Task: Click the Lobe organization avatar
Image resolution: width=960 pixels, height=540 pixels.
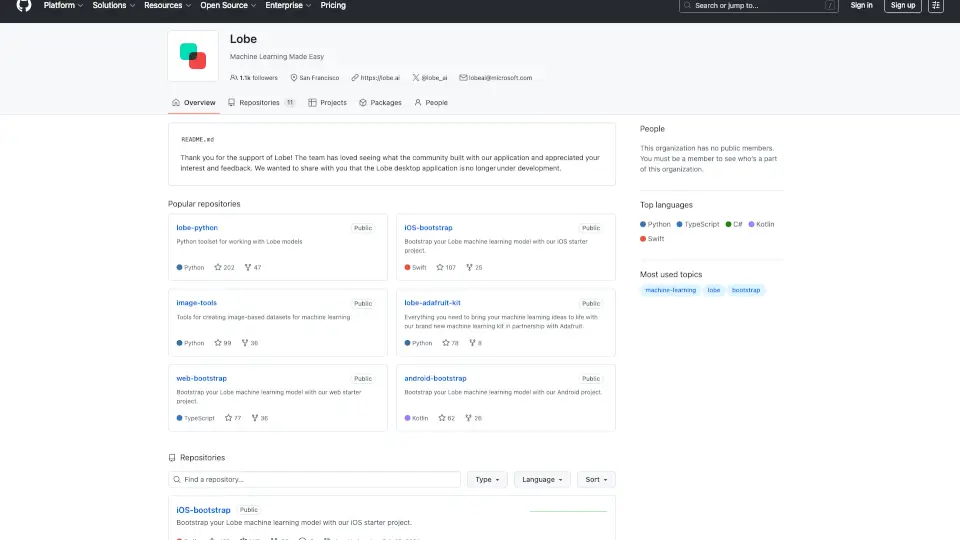Action: (x=193, y=56)
